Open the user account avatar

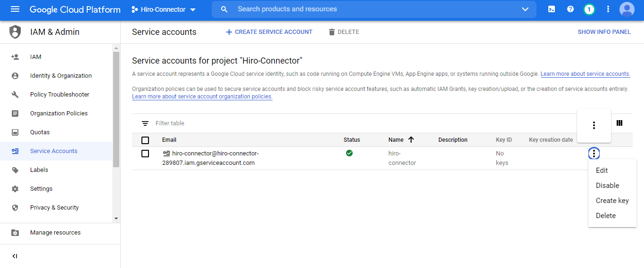coord(627,9)
